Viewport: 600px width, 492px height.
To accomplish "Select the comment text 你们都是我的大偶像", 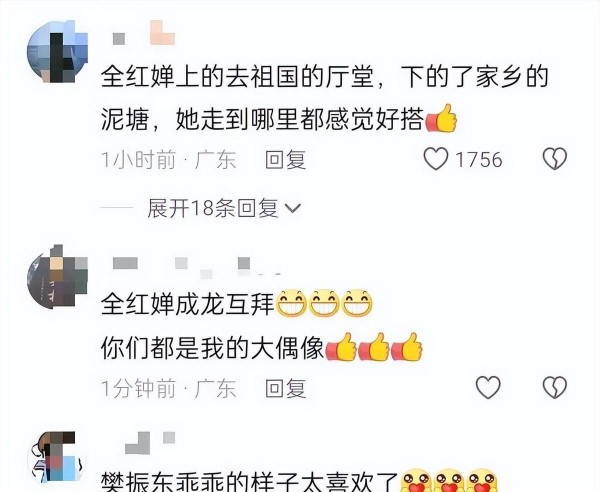I will point(213,348).
